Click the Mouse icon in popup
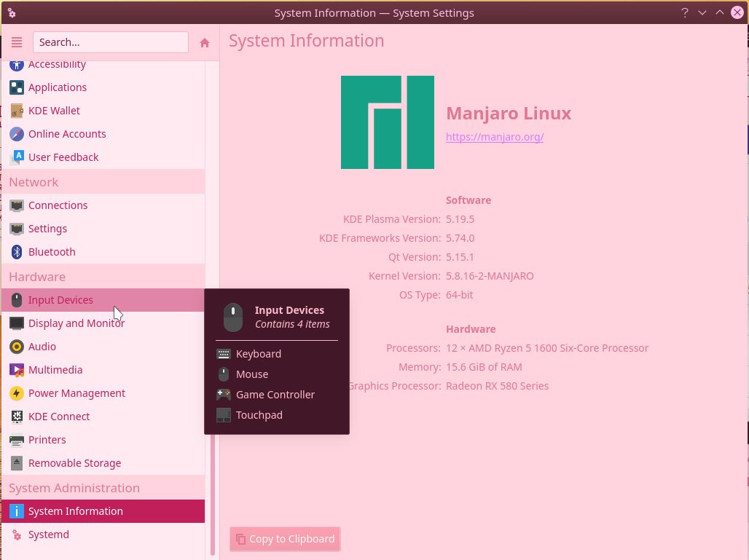749x560 pixels. (x=224, y=374)
